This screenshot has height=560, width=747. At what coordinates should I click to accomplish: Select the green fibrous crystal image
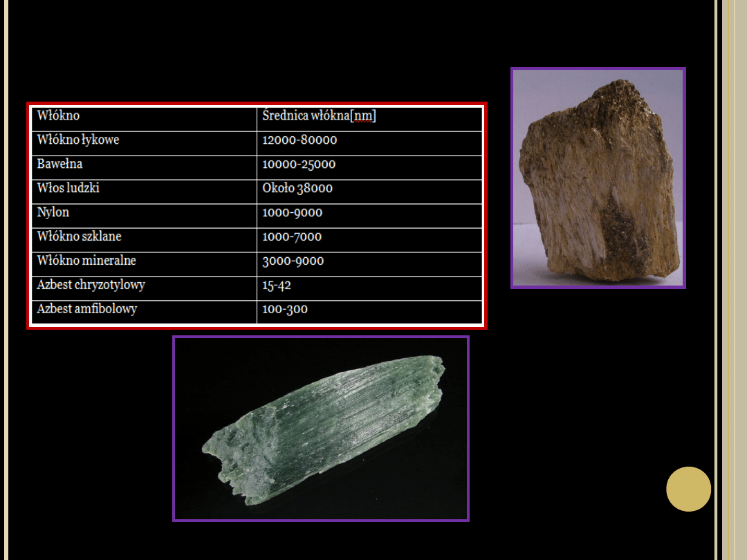point(321,428)
